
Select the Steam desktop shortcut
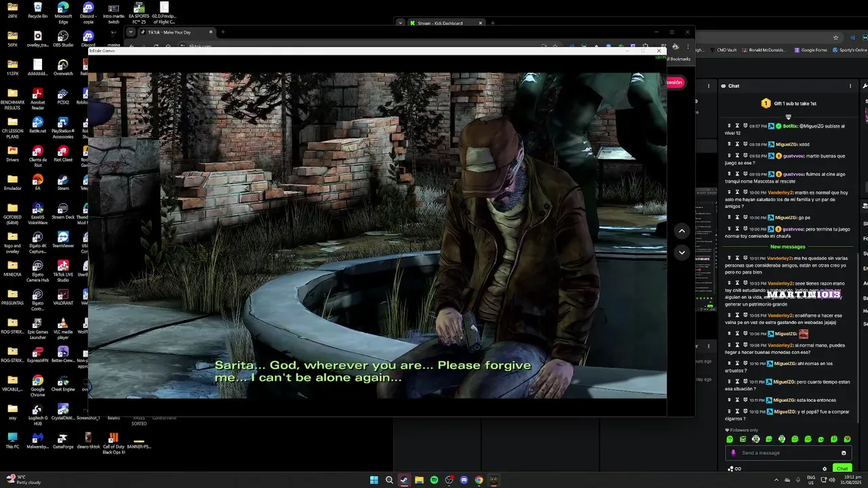click(63, 182)
